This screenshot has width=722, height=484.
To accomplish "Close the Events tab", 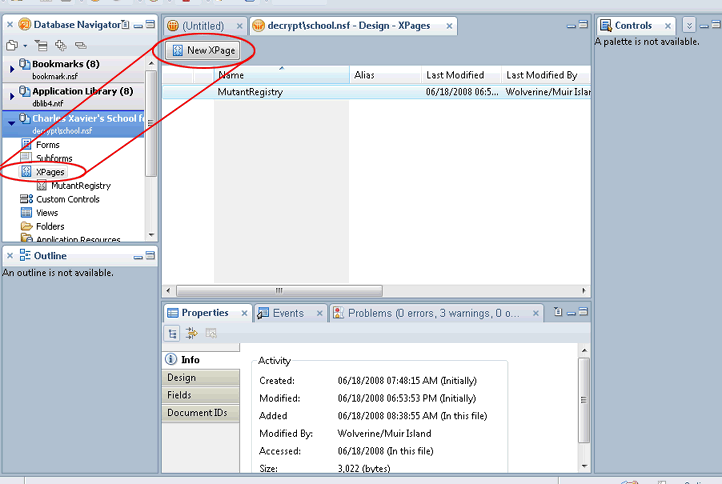I will (320, 314).
